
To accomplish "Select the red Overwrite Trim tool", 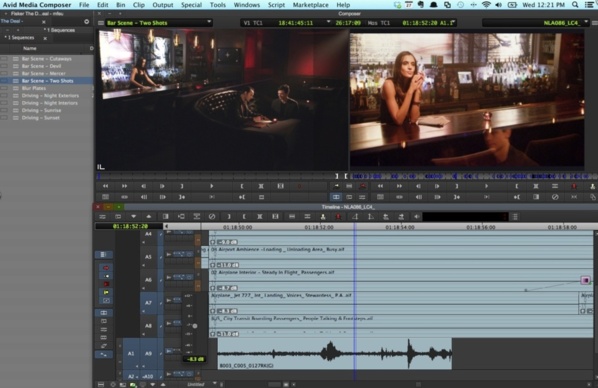I will (x=106, y=284).
